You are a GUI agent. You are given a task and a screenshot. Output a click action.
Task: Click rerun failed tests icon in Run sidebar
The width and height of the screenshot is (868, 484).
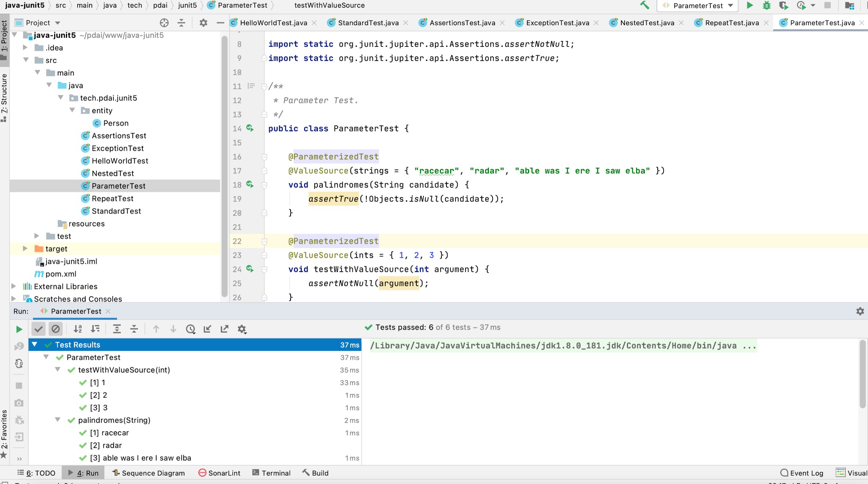tap(19, 346)
